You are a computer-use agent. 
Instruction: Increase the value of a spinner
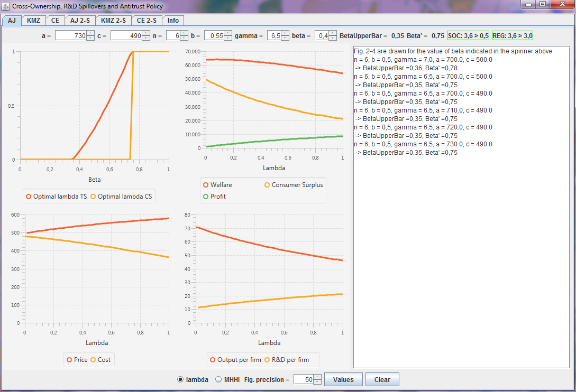(90, 33)
